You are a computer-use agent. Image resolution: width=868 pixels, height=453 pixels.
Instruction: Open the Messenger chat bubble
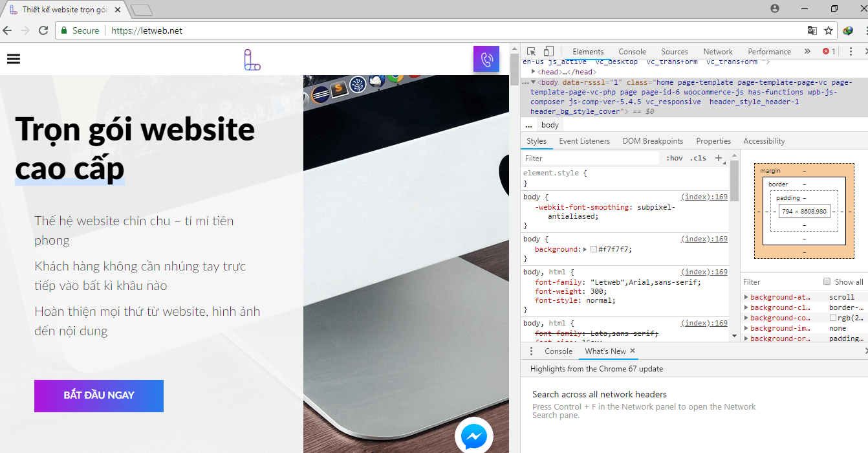coord(474,437)
